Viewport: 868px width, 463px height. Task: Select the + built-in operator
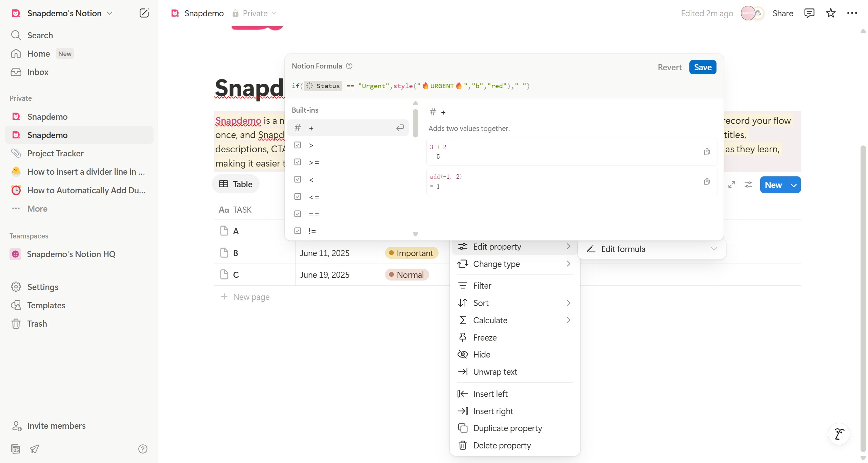tap(348, 128)
